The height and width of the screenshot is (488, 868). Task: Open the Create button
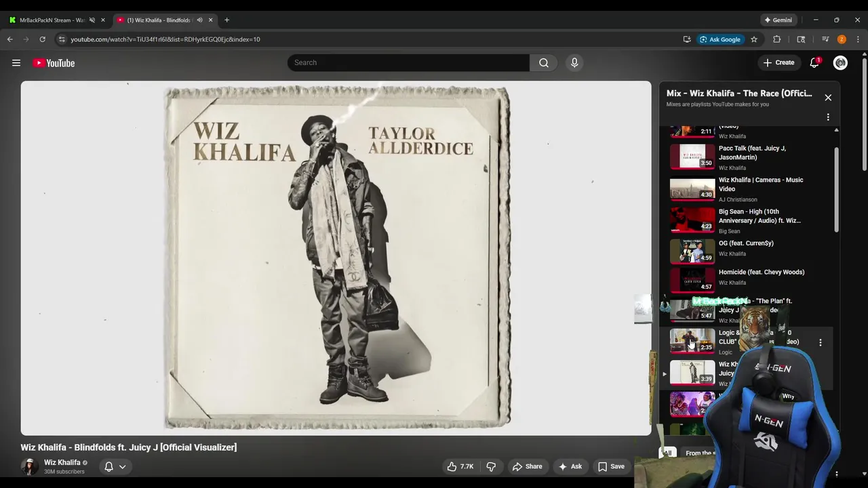point(778,62)
